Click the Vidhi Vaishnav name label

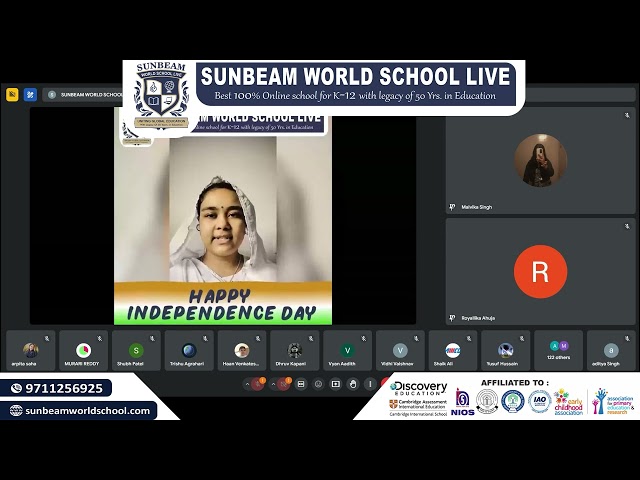click(x=397, y=364)
